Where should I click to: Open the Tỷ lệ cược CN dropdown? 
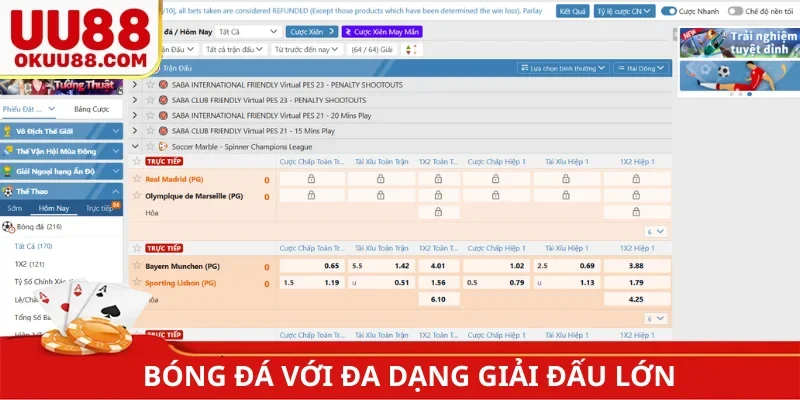pyautogui.click(x=624, y=11)
